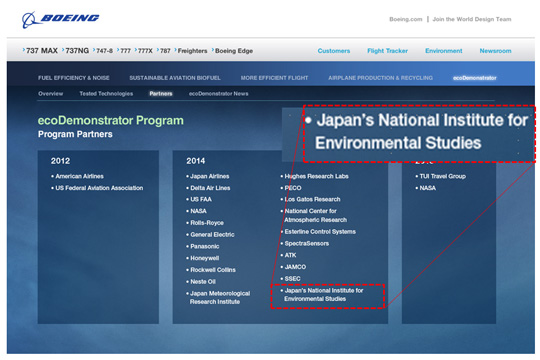Viewport: 540px width, 360px height.
Task: Click the TUI Travel Group entry
Action: 443,176
